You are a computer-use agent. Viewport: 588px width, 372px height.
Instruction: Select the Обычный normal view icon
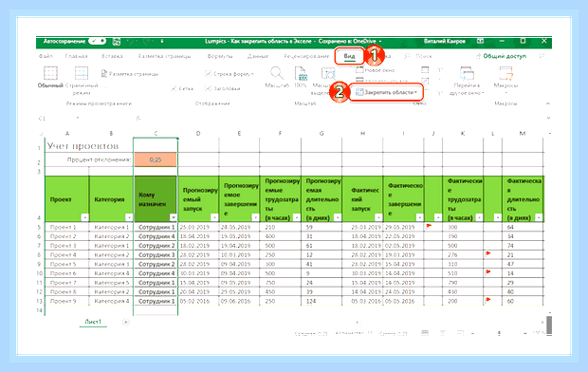point(50,73)
